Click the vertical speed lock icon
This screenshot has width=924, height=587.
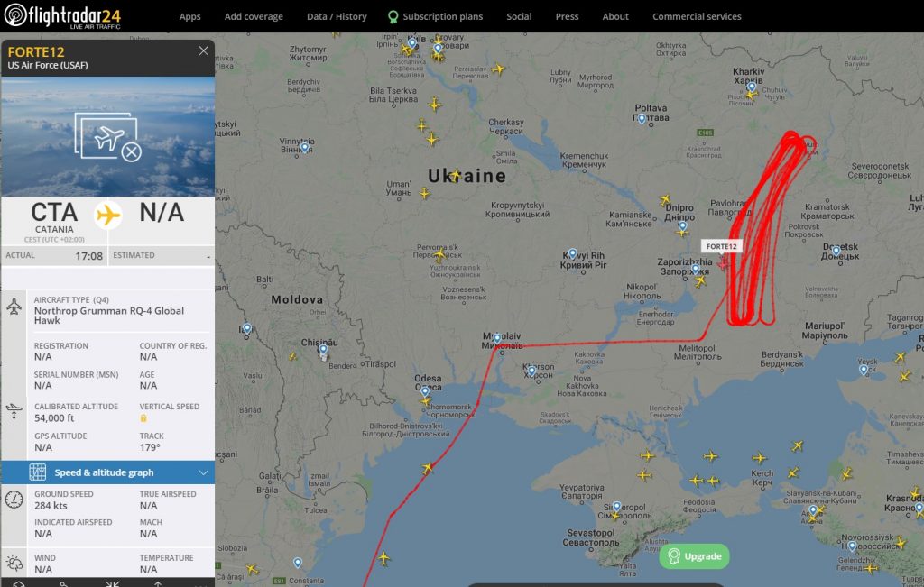click(x=143, y=418)
